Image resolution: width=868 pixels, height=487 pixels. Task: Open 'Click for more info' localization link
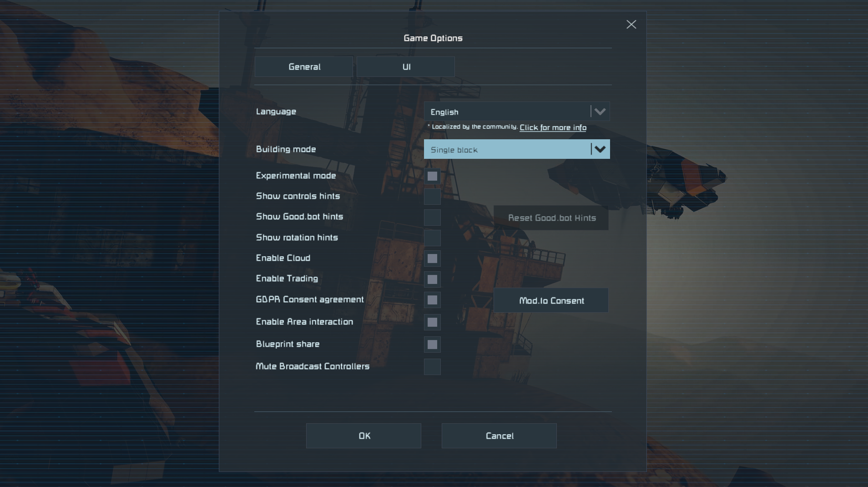pos(553,127)
